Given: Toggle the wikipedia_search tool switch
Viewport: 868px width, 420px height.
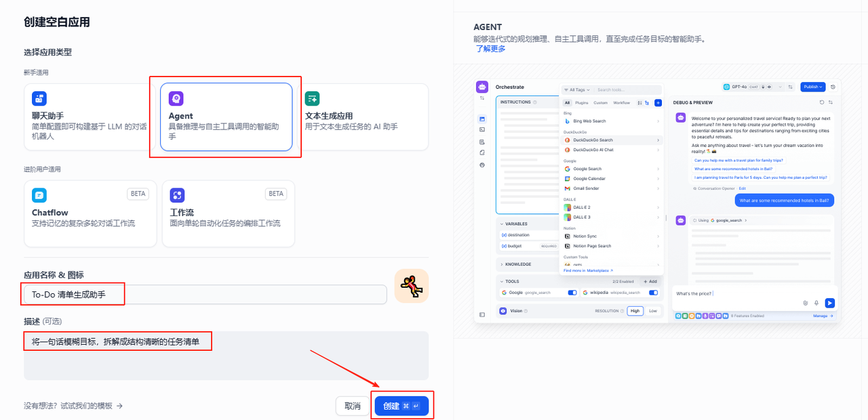Looking at the screenshot, I should pos(653,293).
